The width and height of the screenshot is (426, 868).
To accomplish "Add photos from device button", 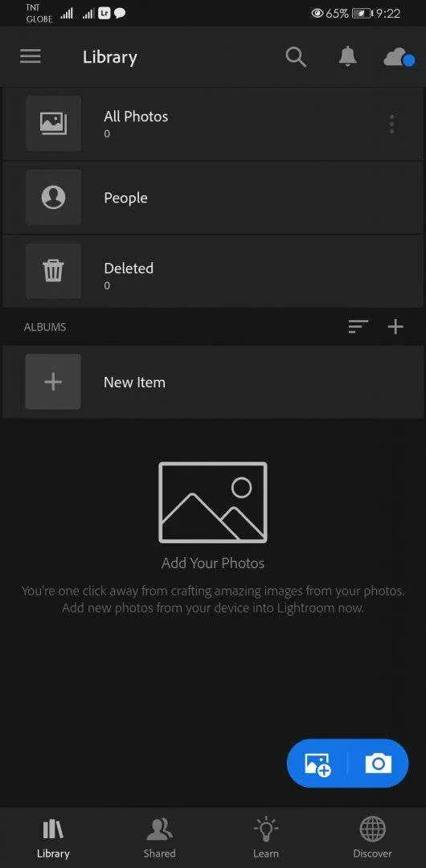I will (317, 764).
